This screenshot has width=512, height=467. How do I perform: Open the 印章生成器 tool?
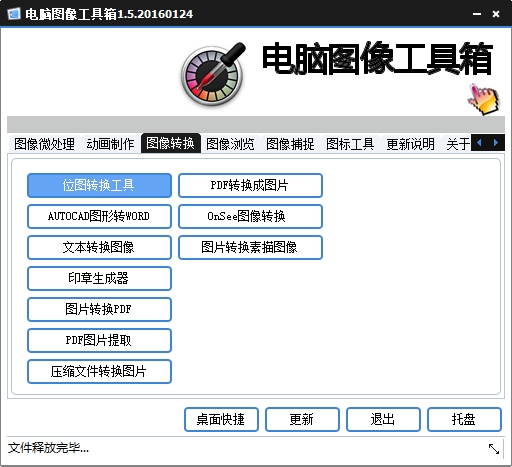pyautogui.click(x=99, y=278)
